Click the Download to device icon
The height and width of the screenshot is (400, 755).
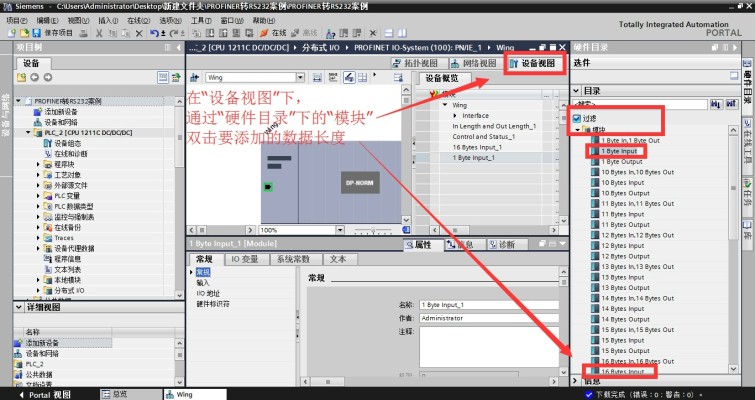210,33
